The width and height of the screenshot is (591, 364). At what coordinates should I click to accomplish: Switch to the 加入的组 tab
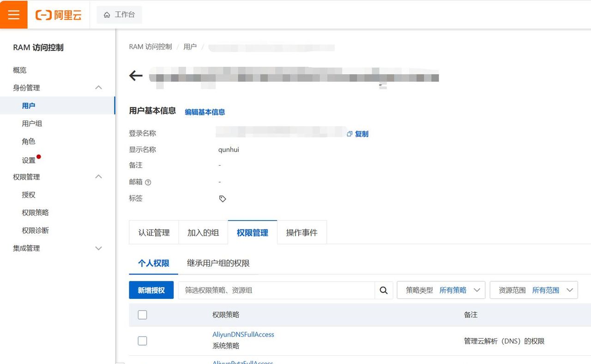(x=203, y=233)
